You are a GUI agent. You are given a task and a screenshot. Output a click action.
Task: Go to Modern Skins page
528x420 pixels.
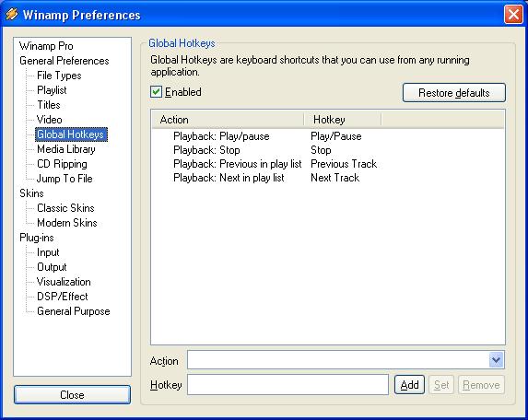point(67,223)
